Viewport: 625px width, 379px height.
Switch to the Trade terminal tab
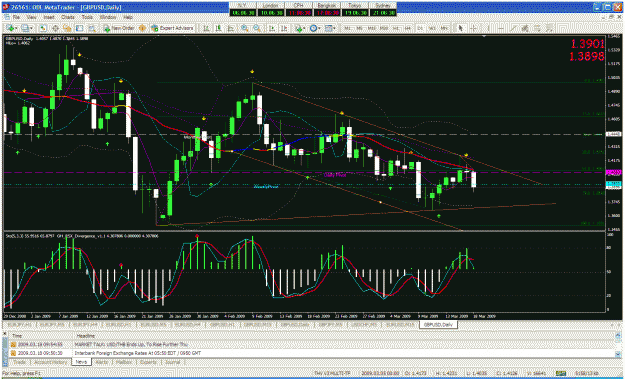tap(20, 362)
